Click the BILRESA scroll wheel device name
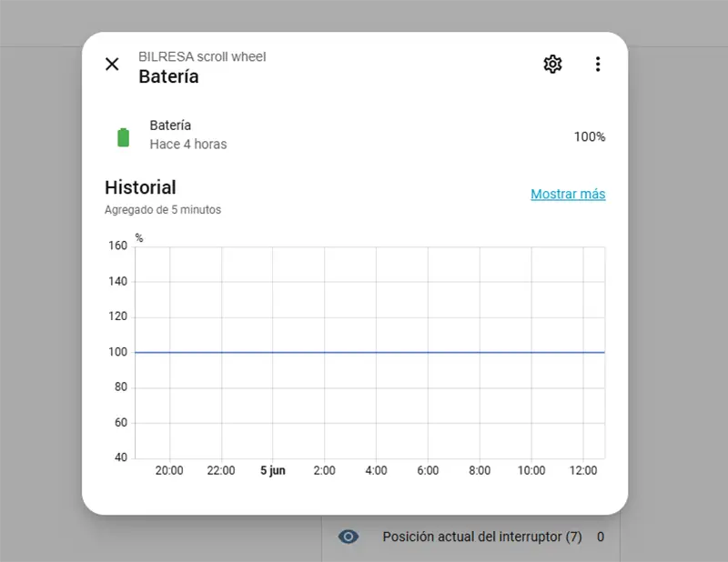Image resolution: width=728 pixels, height=562 pixels. click(202, 56)
